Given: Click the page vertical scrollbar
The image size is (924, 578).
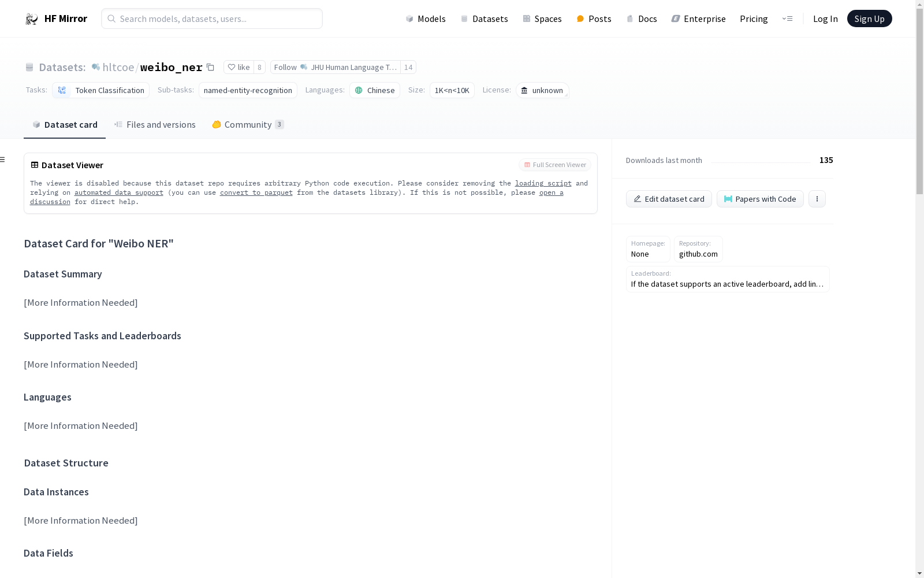Looking at the screenshot, I should (x=919, y=101).
